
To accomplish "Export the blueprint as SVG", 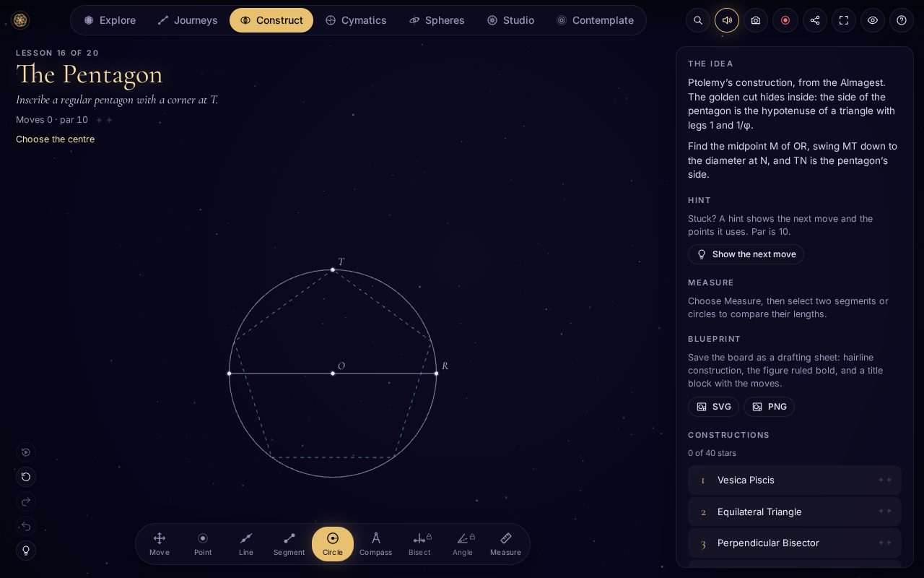I will (x=713, y=407).
